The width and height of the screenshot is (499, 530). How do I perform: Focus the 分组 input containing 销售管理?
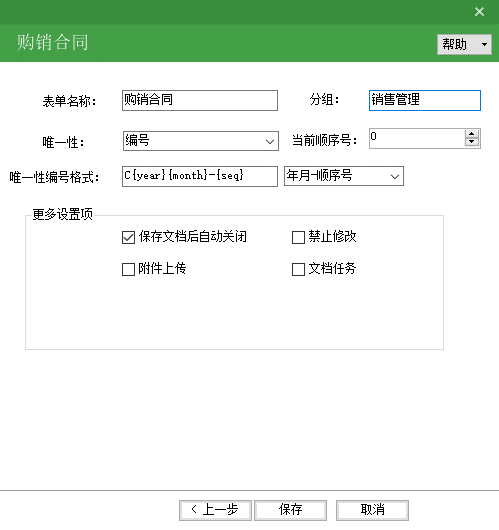tap(425, 100)
